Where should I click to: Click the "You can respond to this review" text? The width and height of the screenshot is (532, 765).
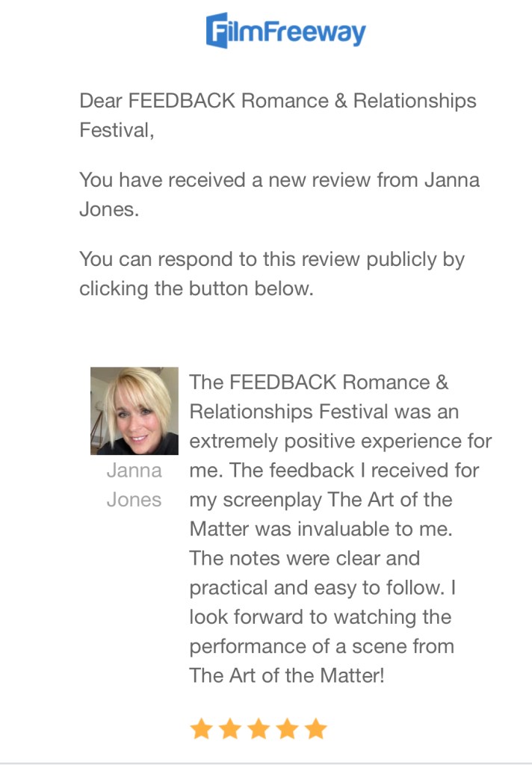tap(272, 259)
